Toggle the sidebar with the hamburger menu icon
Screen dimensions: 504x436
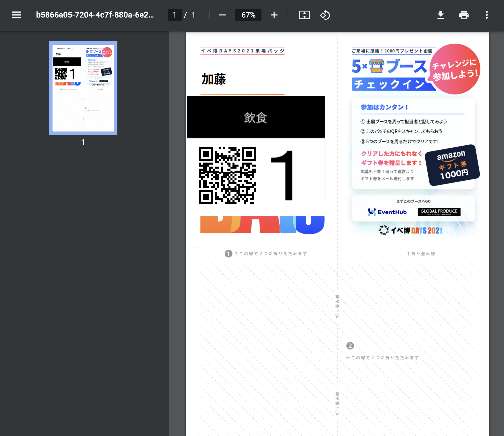(x=17, y=15)
